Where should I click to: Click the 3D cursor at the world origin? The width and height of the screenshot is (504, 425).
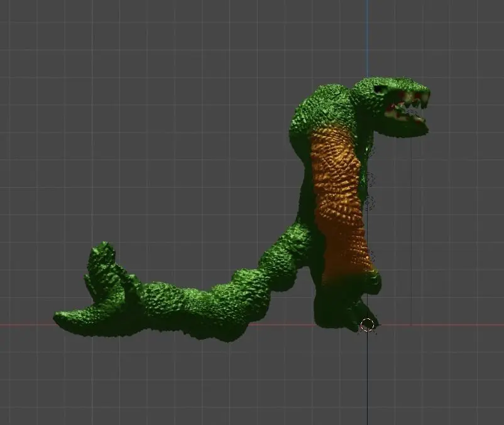tap(367, 325)
